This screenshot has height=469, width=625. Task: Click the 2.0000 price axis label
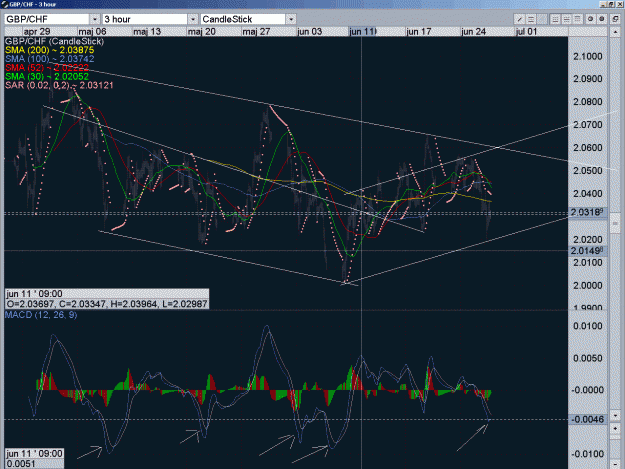pos(588,286)
